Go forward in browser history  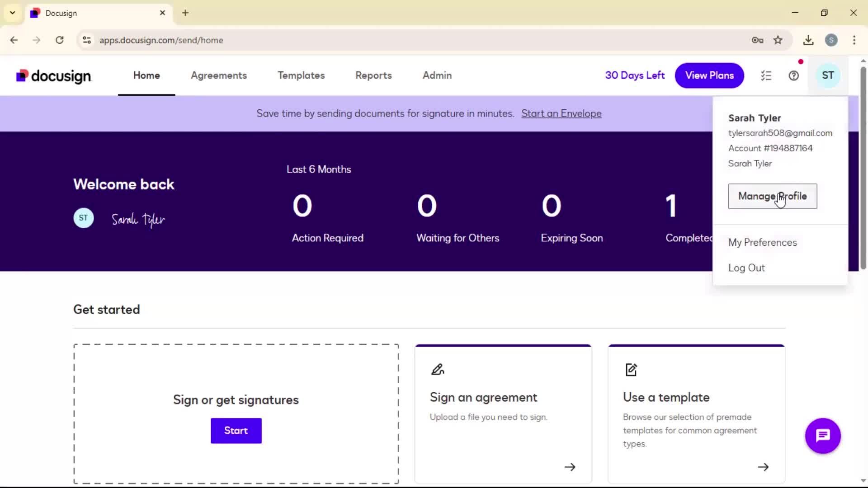[x=37, y=40]
